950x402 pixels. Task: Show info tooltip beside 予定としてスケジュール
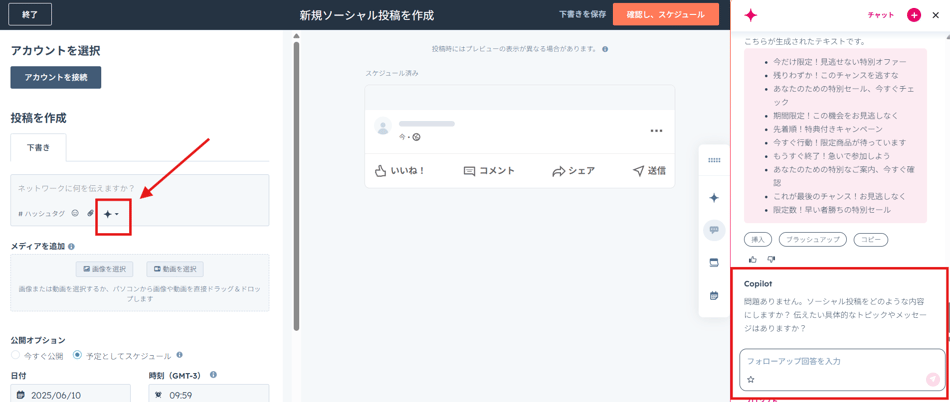pyautogui.click(x=179, y=355)
